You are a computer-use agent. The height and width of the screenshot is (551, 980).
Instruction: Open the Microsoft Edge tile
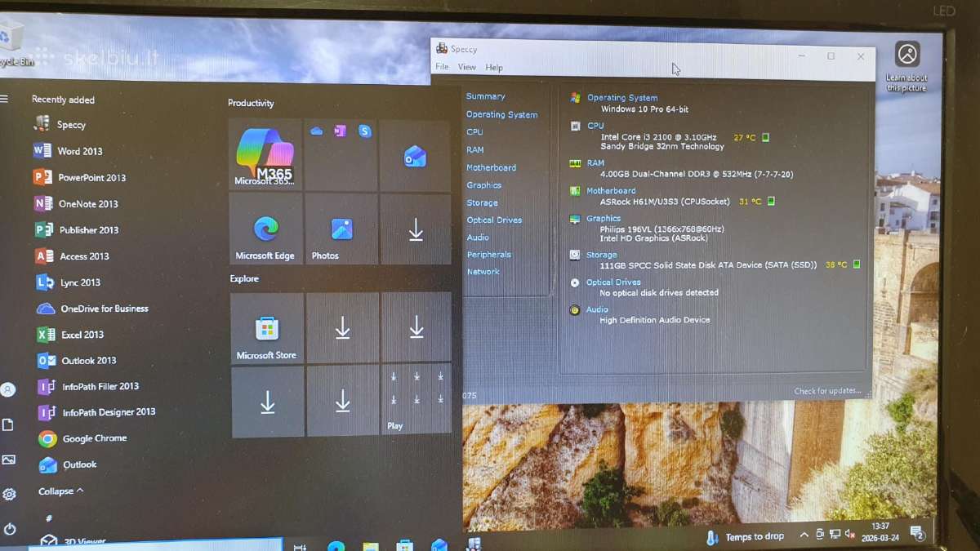pyautogui.click(x=265, y=229)
